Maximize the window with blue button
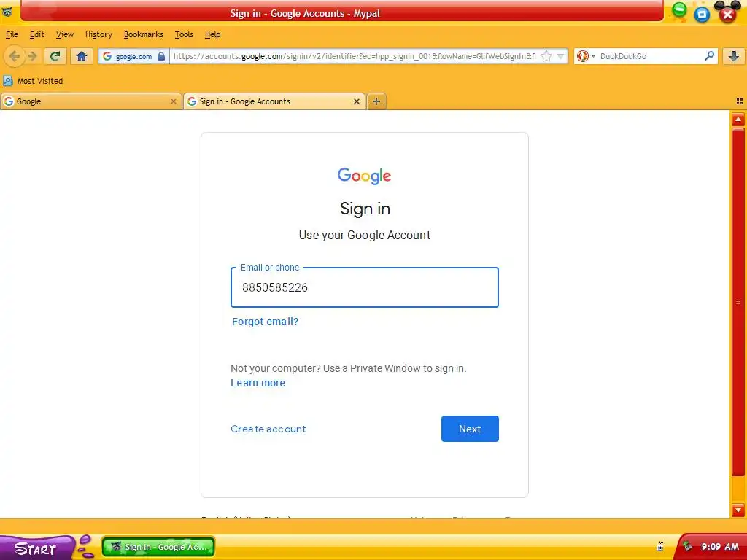Screen dimensions: 747x560 [702, 14]
